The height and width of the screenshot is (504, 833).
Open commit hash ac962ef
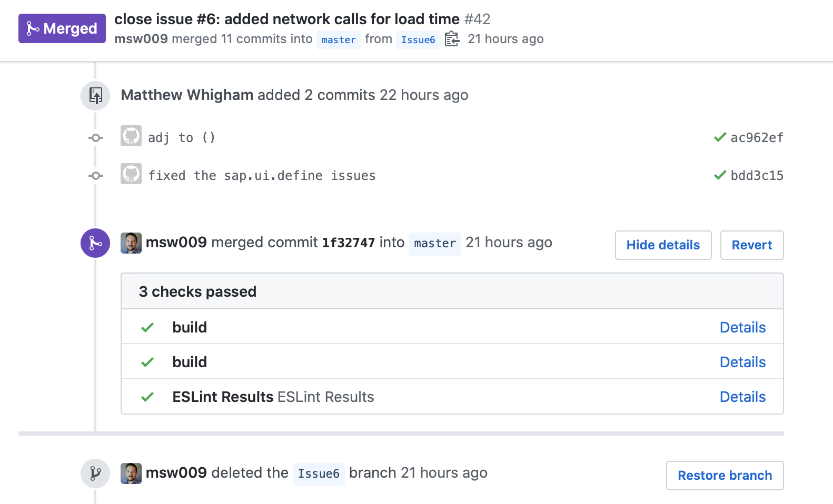757,138
